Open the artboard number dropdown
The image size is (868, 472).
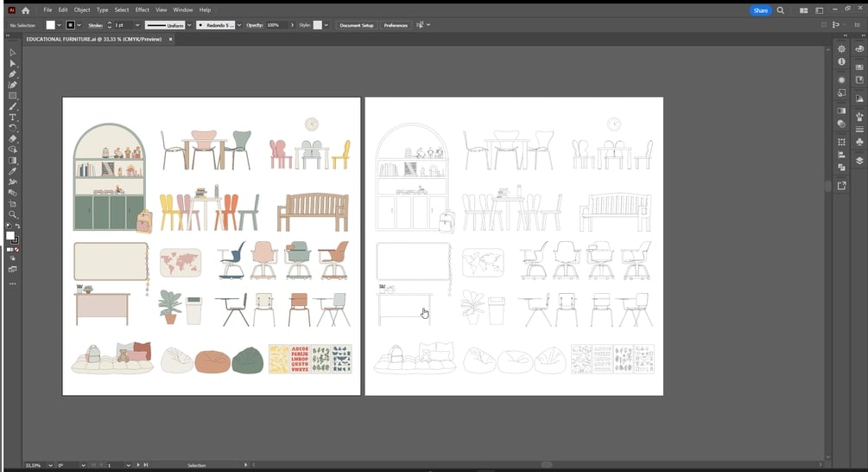coord(128,465)
